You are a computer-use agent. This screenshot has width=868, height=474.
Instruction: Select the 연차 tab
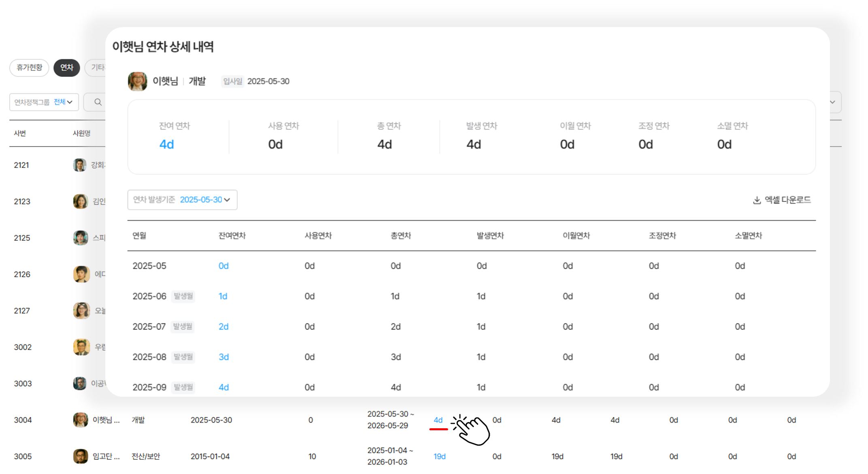(x=66, y=68)
